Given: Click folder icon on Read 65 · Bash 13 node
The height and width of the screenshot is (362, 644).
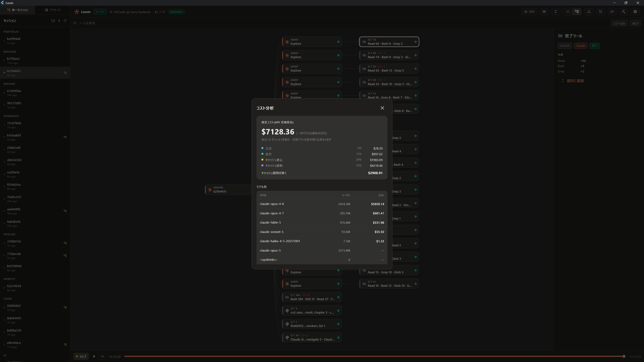Looking at the screenshot, I should click(x=364, y=69).
